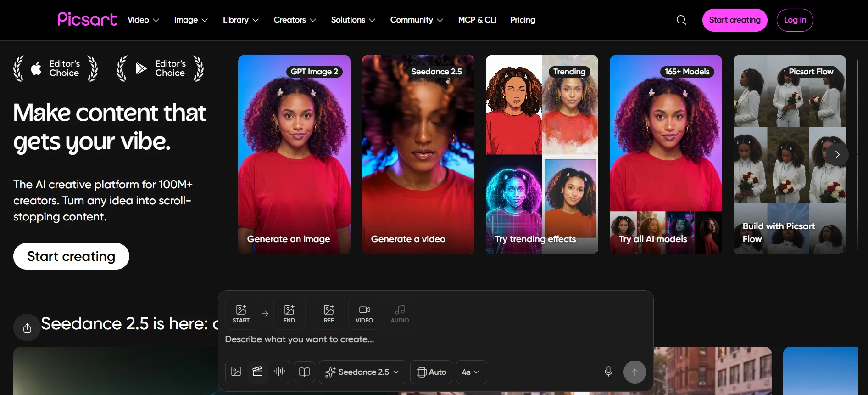Open the Auto aspect ratio selector
Viewport: 868px width, 395px height.
(431, 372)
